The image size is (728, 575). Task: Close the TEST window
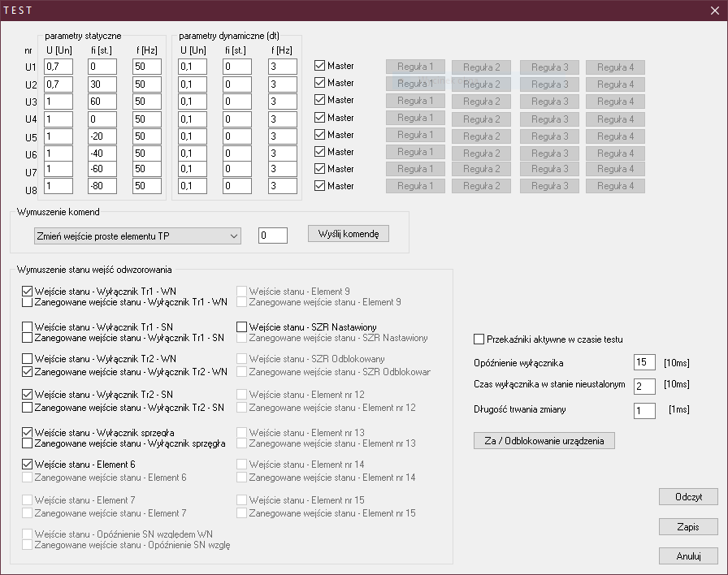[714, 10]
